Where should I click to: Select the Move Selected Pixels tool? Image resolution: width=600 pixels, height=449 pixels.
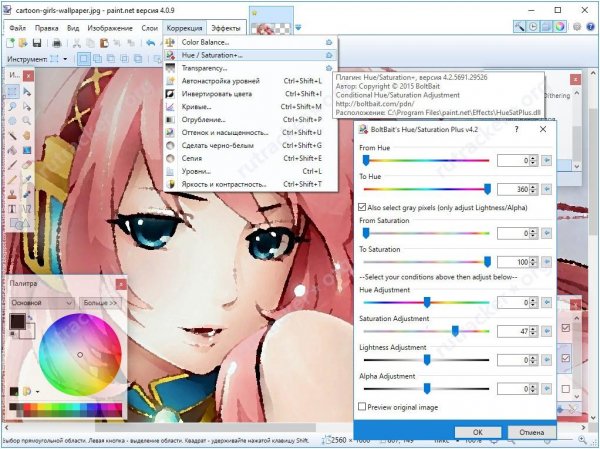[x=26, y=91]
